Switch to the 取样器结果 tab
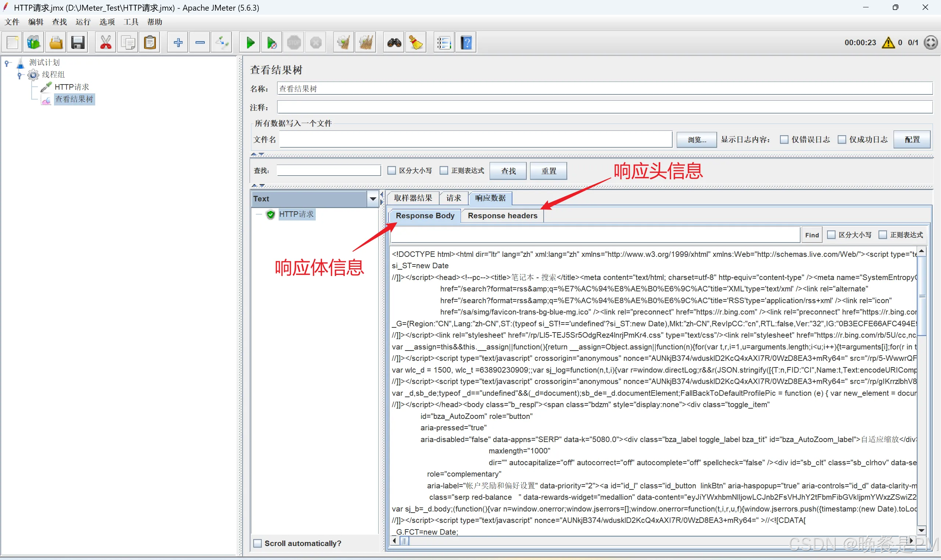 coord(413,198)
